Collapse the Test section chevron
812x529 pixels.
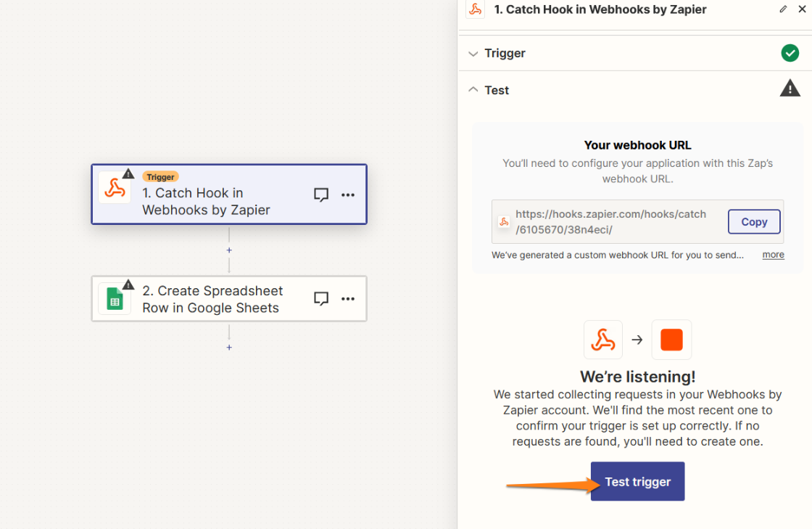(473, 90)
